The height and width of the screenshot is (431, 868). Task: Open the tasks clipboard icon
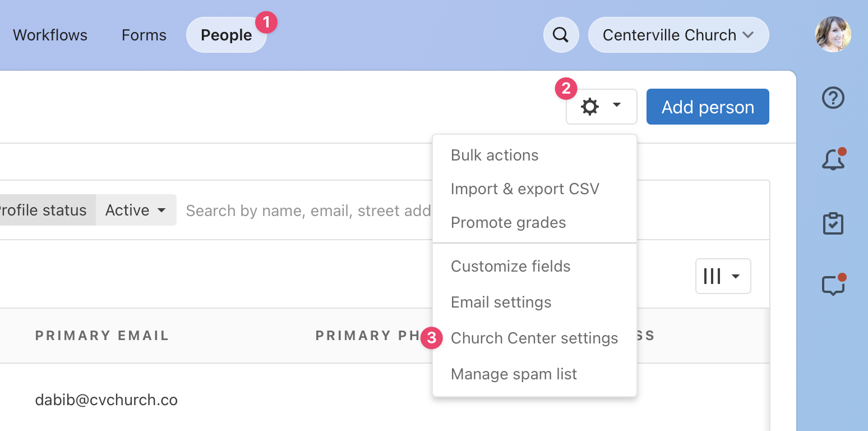click(833, 223)
